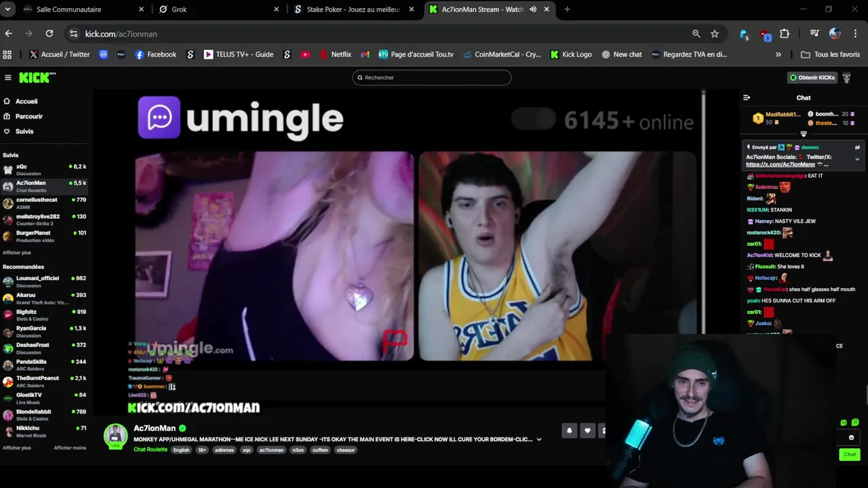The image size is (868, 488).
Task: Show more followed channels via Afficher plus under Suivis
Action: tap(17, 253)
